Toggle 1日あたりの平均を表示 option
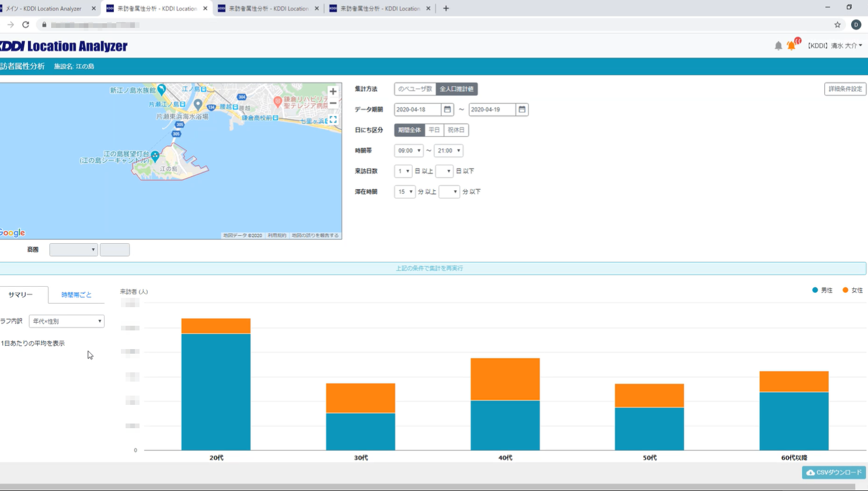 (x=33, y=343)
